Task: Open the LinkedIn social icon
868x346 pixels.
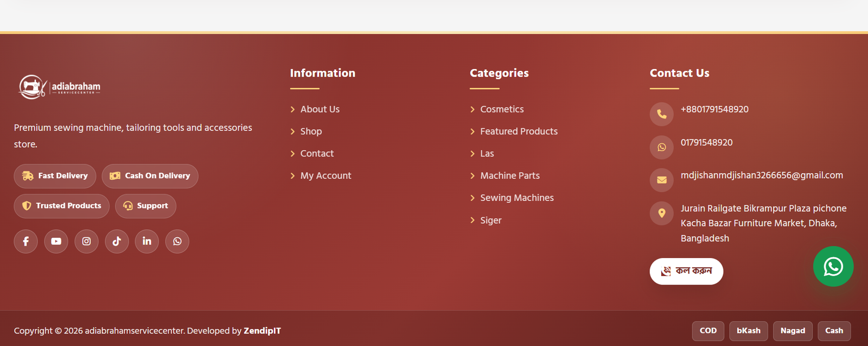Action: pos(146,241)
